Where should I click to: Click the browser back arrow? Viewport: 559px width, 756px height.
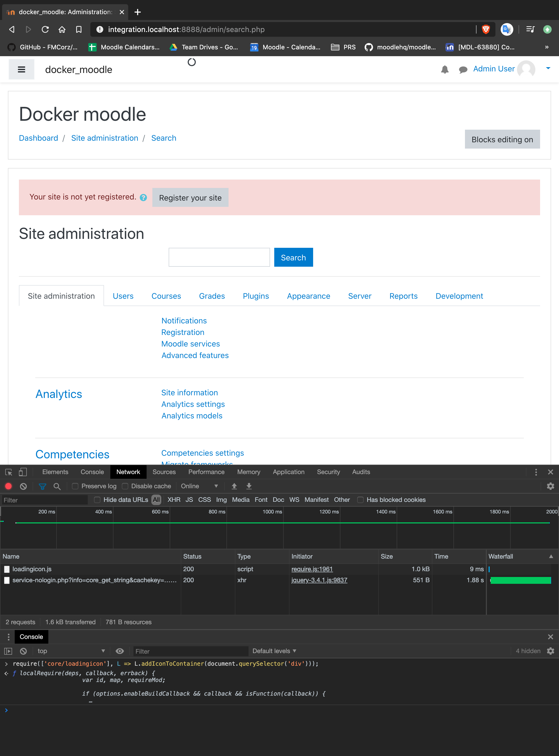tap(12, 29)
